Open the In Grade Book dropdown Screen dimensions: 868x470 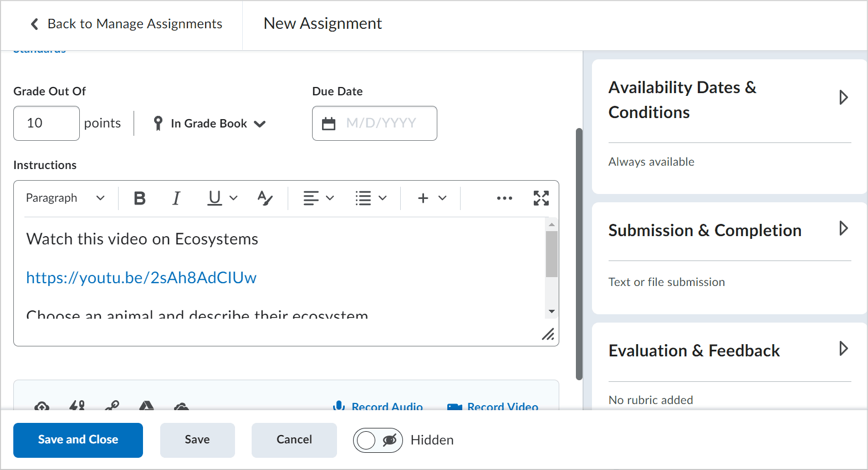(210, 123)
